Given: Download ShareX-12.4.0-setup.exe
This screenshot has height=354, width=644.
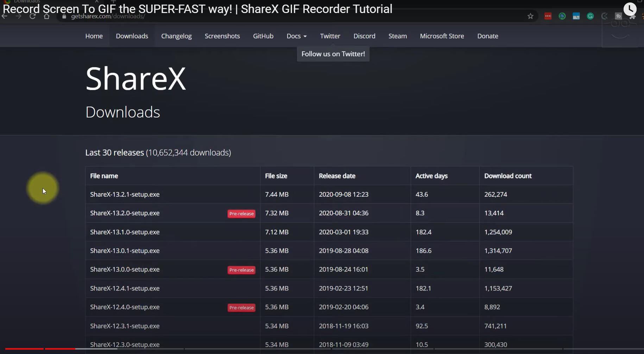Looking at the screenshot, I should tap(125, 307).
